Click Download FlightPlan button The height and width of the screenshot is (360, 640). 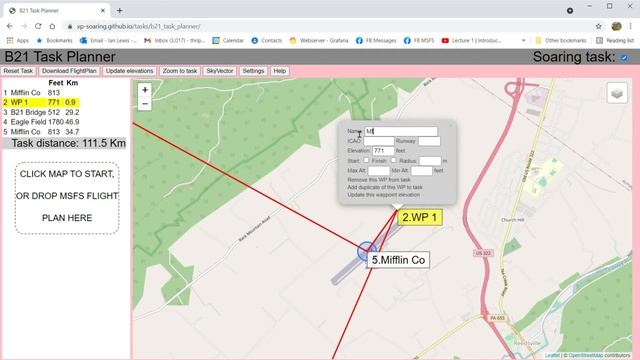69,71
